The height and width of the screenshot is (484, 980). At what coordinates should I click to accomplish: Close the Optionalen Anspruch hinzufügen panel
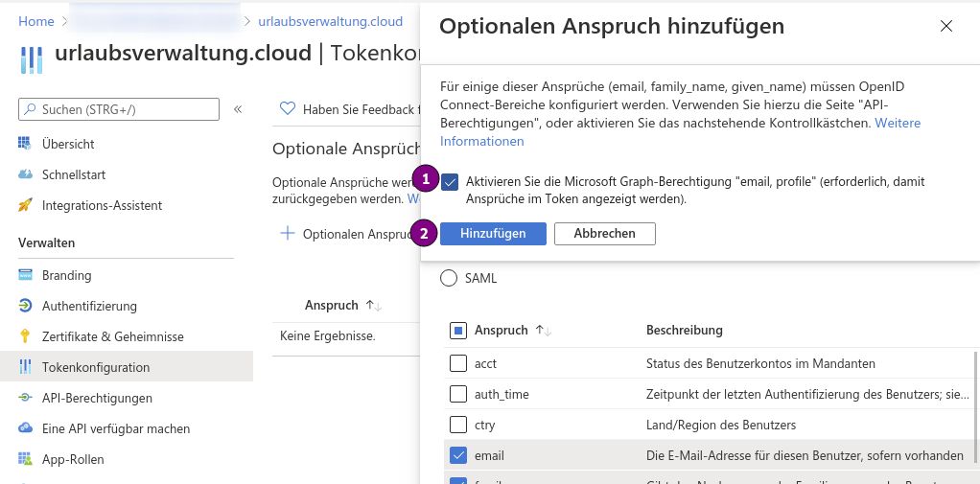(946, 26)
